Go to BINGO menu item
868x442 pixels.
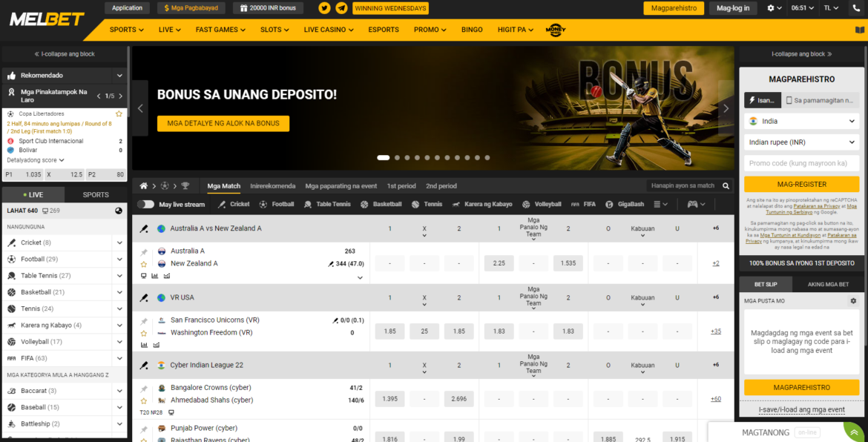[x=472, y=30]
